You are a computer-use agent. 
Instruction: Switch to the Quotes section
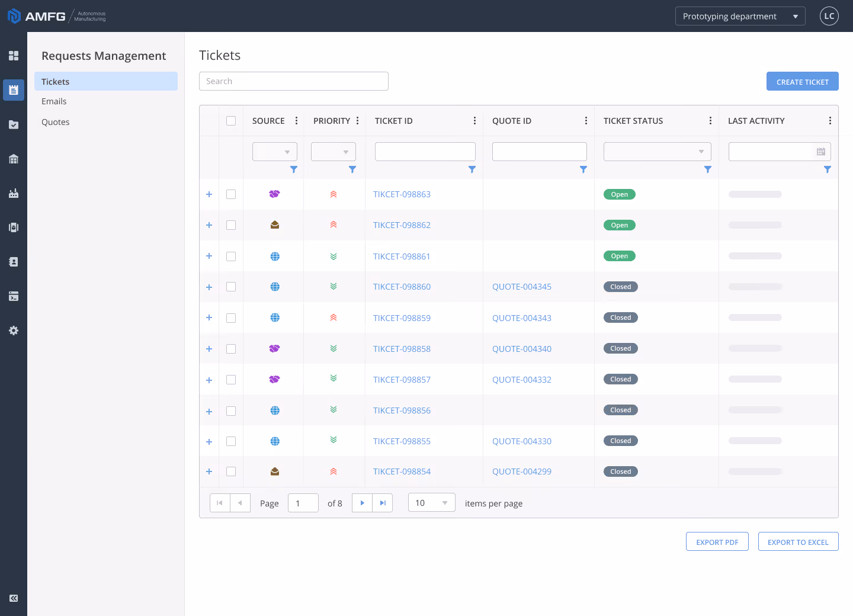55,122
